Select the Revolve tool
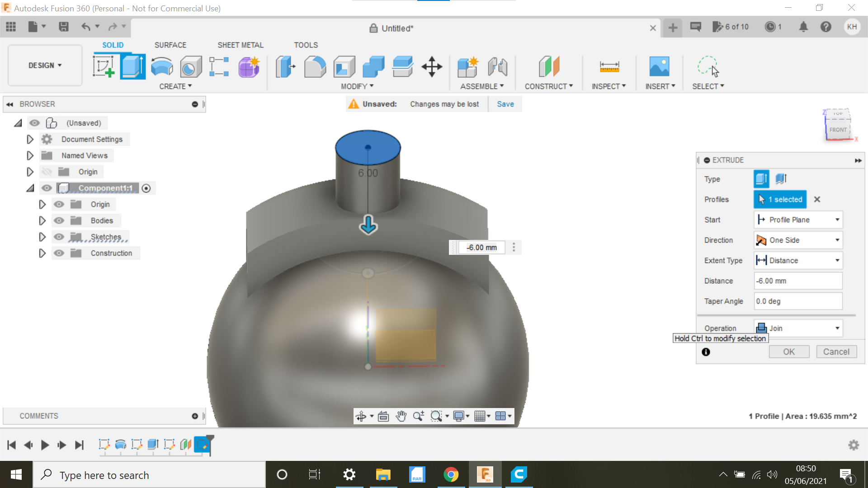Screen dimensions: 868x488 [161, 66]
